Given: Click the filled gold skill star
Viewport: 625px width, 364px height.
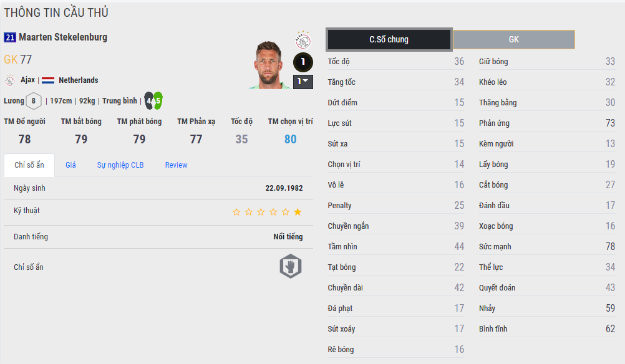Looking at the screenshot, I should (298, 212).
